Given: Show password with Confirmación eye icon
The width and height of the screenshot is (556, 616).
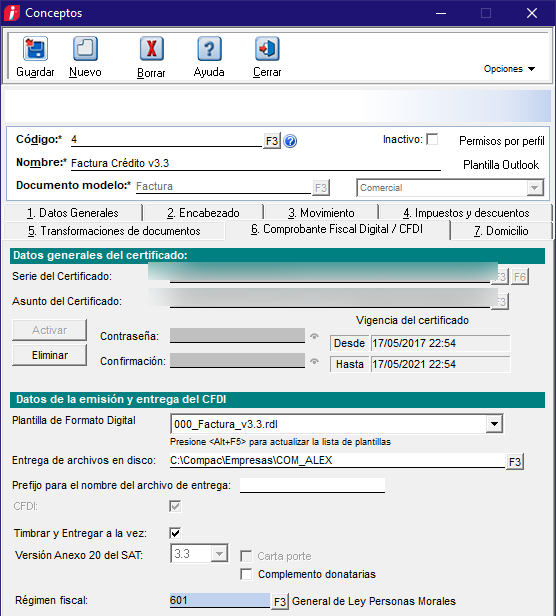Looking at the screenshot, I should pyautogui.click(x=314, y=361).
